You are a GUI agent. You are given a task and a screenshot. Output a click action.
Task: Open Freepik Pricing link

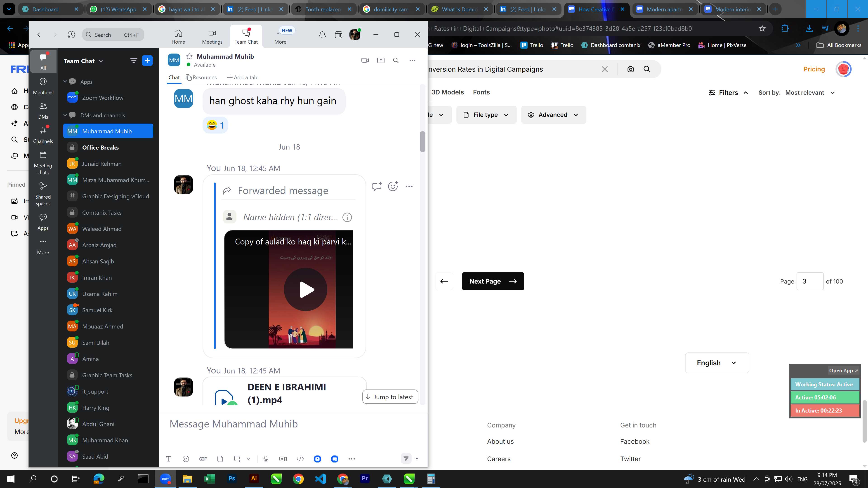[x=814, y=69]
